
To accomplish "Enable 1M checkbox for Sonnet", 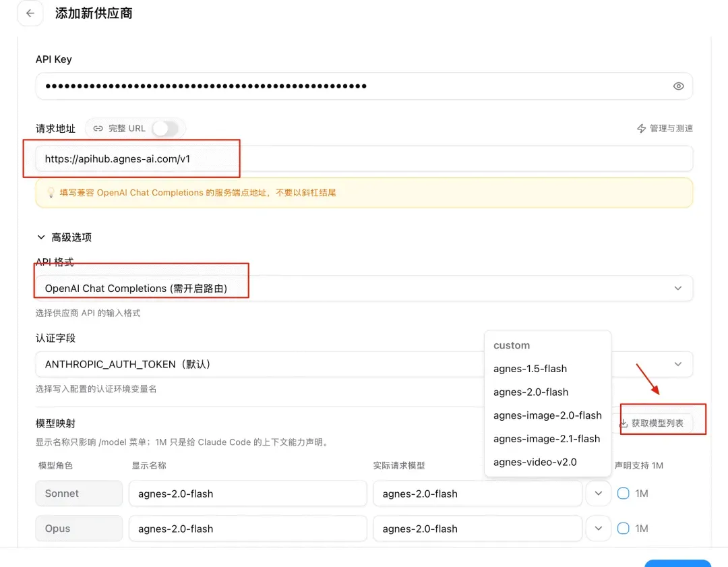I will 623,493.
